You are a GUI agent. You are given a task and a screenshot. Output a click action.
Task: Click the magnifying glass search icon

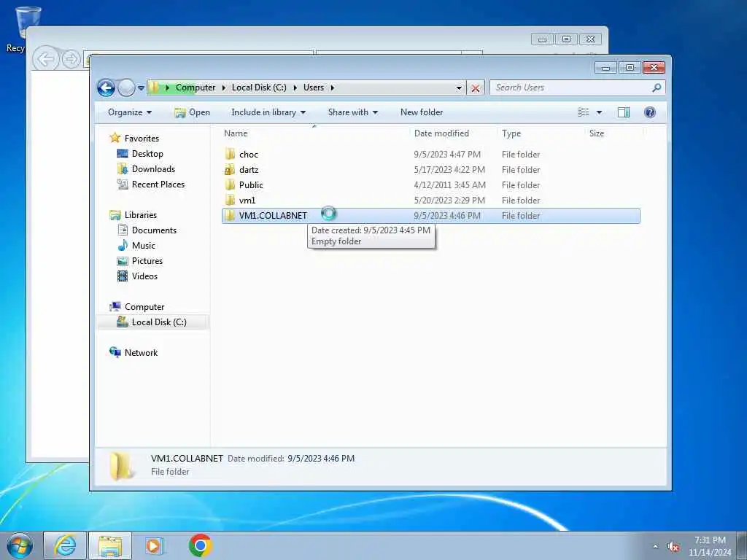click(657, 87)
